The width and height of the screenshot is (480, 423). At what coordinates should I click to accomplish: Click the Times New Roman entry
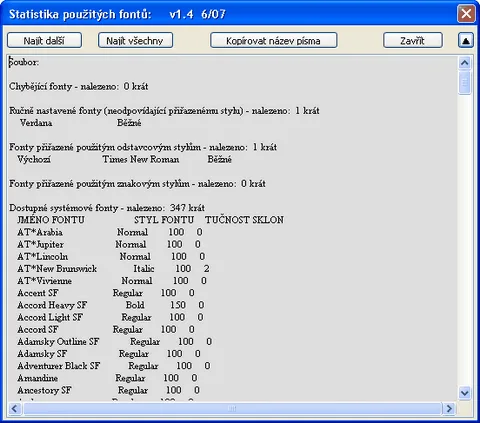click(x=141, y=159)
